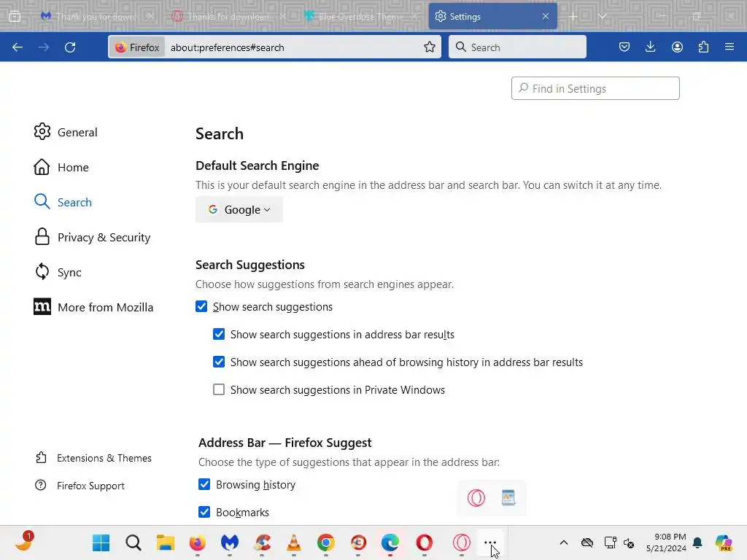The image size is (747, 560).
Task: Close the Settings tab
Action: click(546, 17)
